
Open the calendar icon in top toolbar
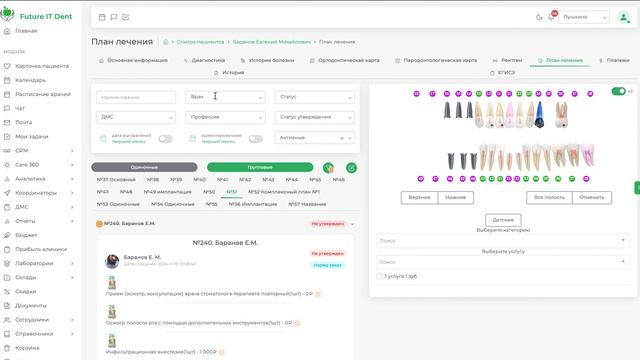(x=102, y=17)
